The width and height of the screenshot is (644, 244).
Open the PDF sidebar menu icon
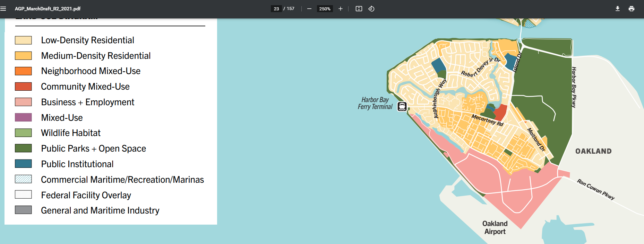click(x=3, y=9)
